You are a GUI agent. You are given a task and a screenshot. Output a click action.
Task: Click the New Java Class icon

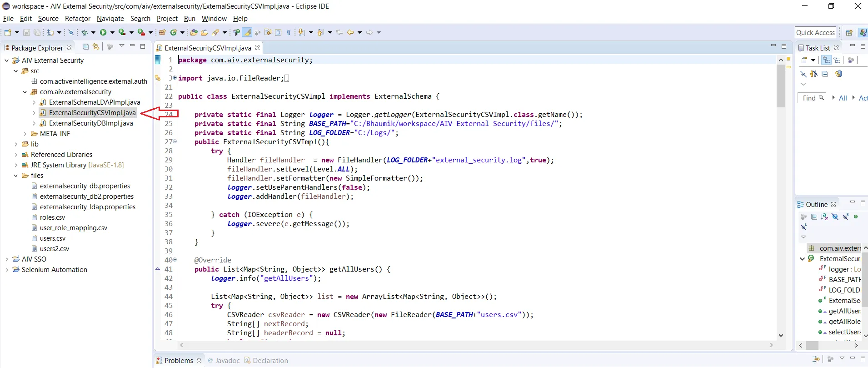(173, 32)
